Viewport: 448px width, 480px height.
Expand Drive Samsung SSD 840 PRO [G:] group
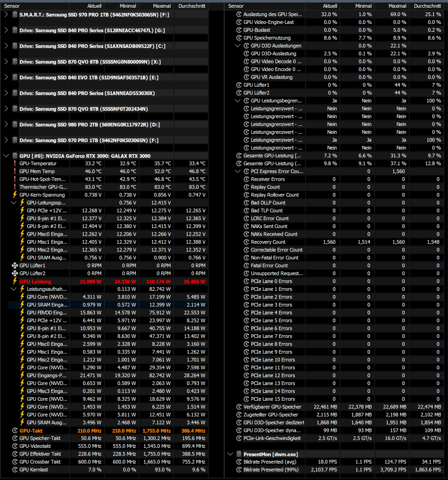click(6, 30)
